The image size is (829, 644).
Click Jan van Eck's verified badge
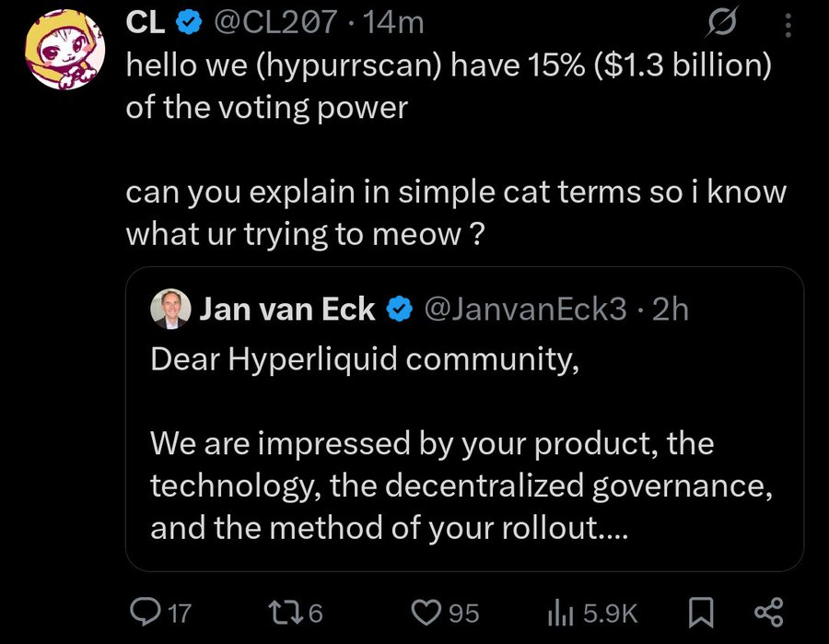pos(398,310)
